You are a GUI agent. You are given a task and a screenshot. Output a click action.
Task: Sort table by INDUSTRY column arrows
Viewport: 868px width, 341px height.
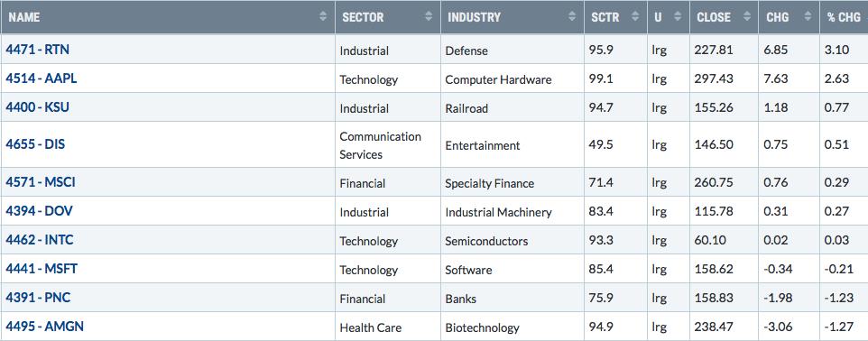pos(572,16)
